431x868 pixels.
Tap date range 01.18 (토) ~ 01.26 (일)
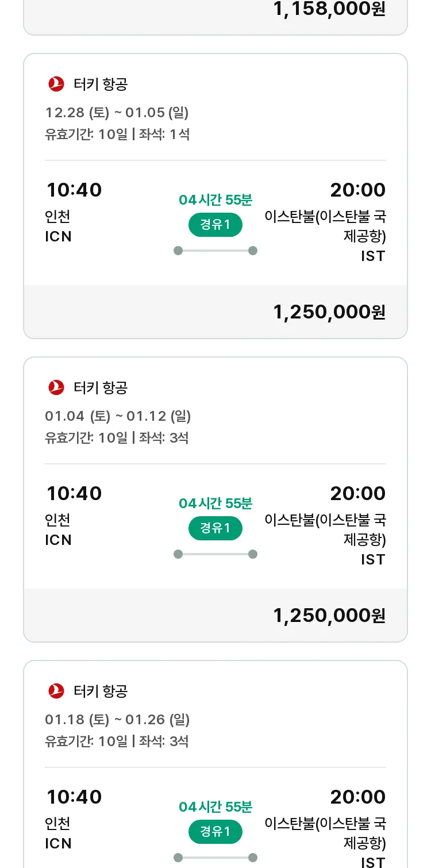pos(117,719)
